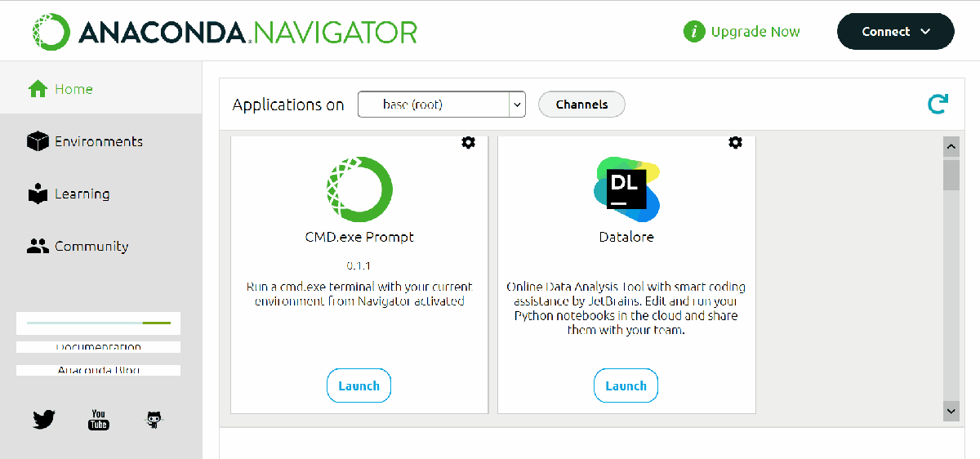Click the CMD.exe Prompt application logo
Screen dimensions: 980x459
pyautogui.click(x=359, y=189)
